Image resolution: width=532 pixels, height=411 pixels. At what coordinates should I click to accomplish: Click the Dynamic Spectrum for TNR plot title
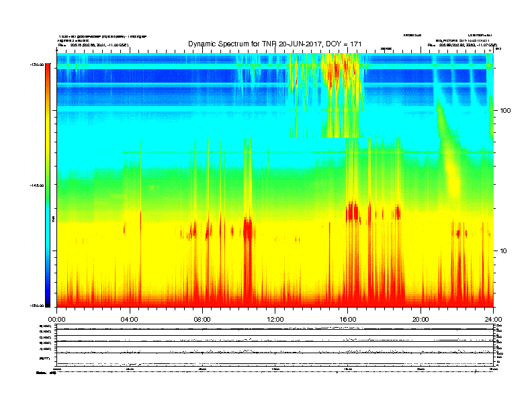coord(275,44)
